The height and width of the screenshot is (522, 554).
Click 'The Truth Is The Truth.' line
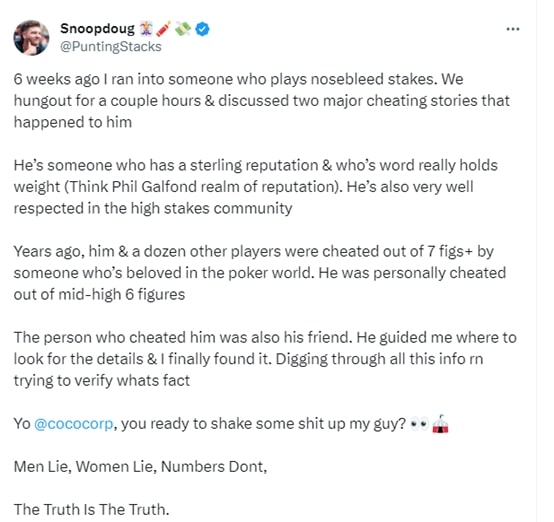(92, 509)
